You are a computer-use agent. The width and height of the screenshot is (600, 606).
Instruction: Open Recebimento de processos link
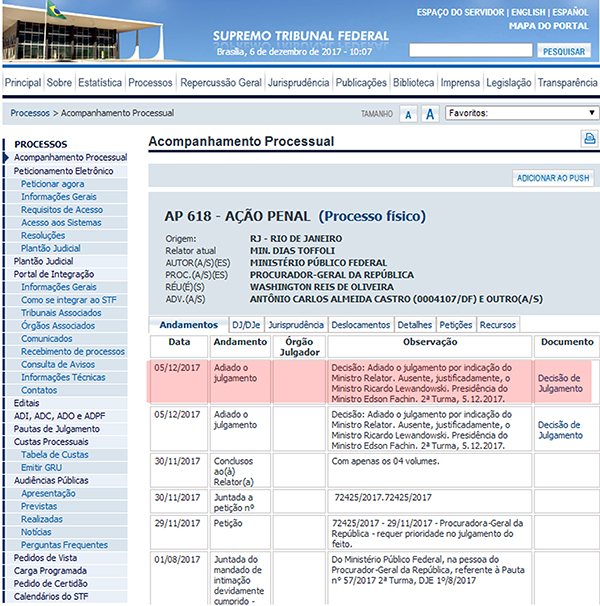[73, 351]
